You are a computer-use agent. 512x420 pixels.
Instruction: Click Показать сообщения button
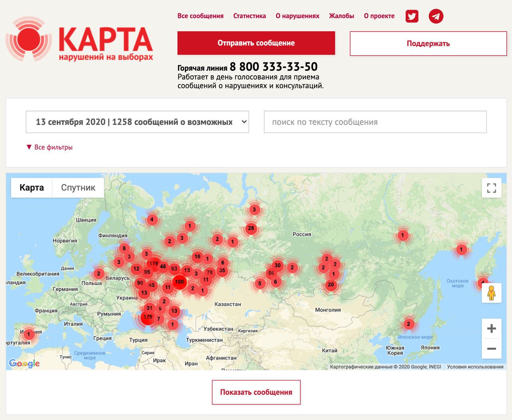pos(256,392)
